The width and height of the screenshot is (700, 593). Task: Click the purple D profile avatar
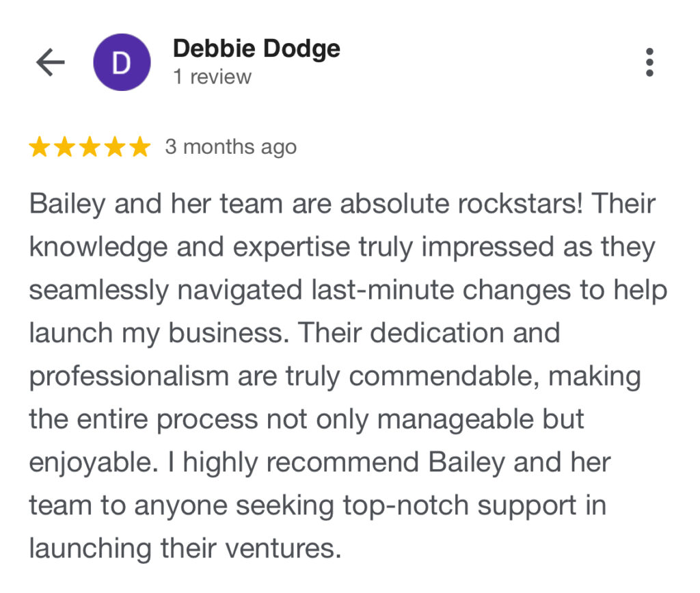[122, 63]
